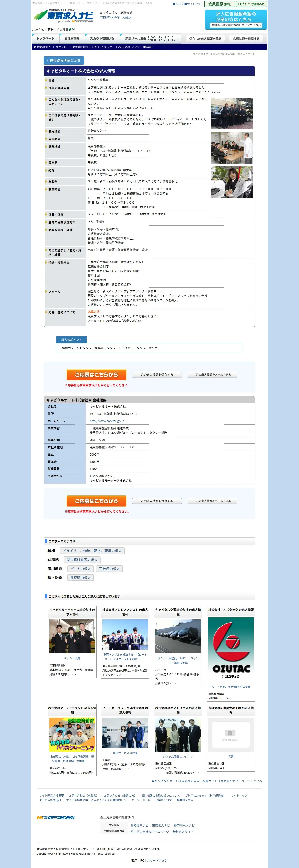
Task: Go to 東京23区 breadcrumb
Action: pyautogui.click(x=62, y=47)
